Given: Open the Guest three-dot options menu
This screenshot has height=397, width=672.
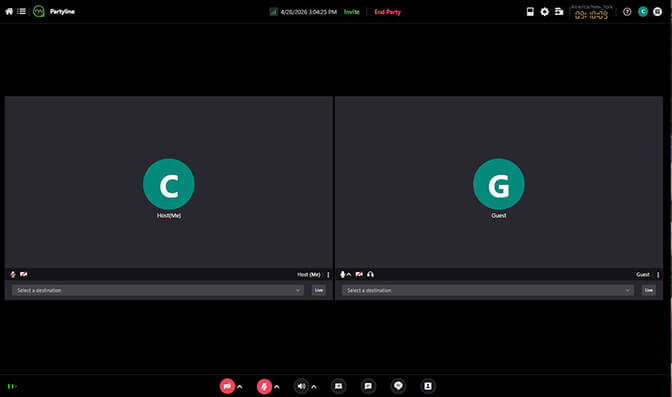Looking at the screenshot, I should pos(658,275).
